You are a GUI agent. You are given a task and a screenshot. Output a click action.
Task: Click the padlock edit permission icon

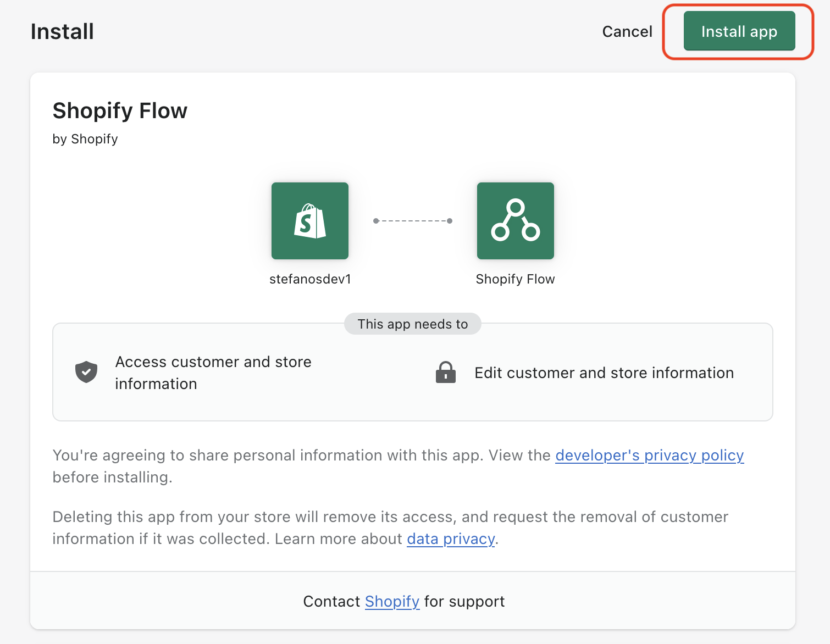[x=445, y=373]
